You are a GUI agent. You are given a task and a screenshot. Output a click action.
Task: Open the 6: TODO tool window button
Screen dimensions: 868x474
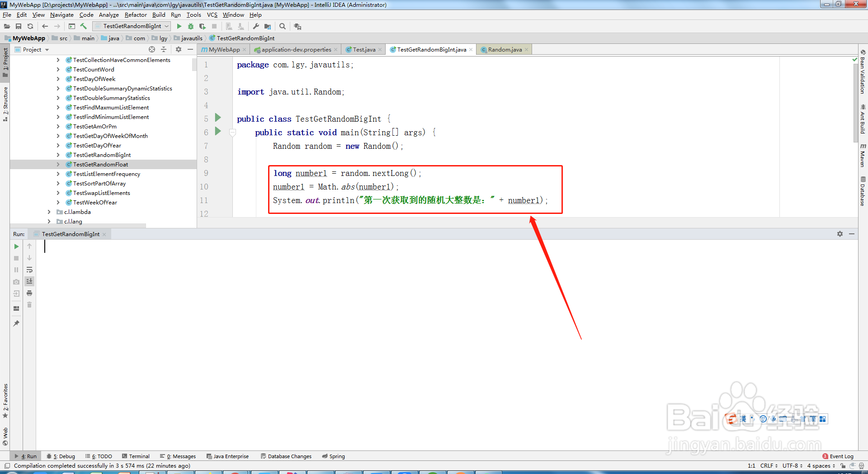99,456
